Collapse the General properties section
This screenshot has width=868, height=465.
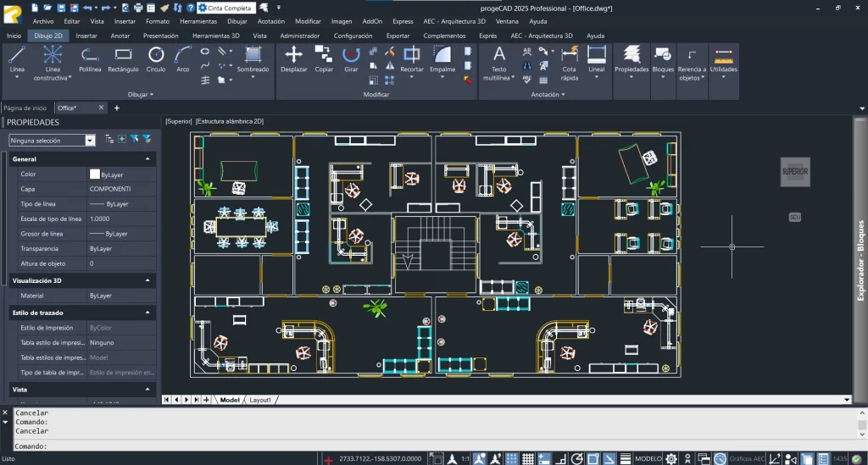coord(147,159)
